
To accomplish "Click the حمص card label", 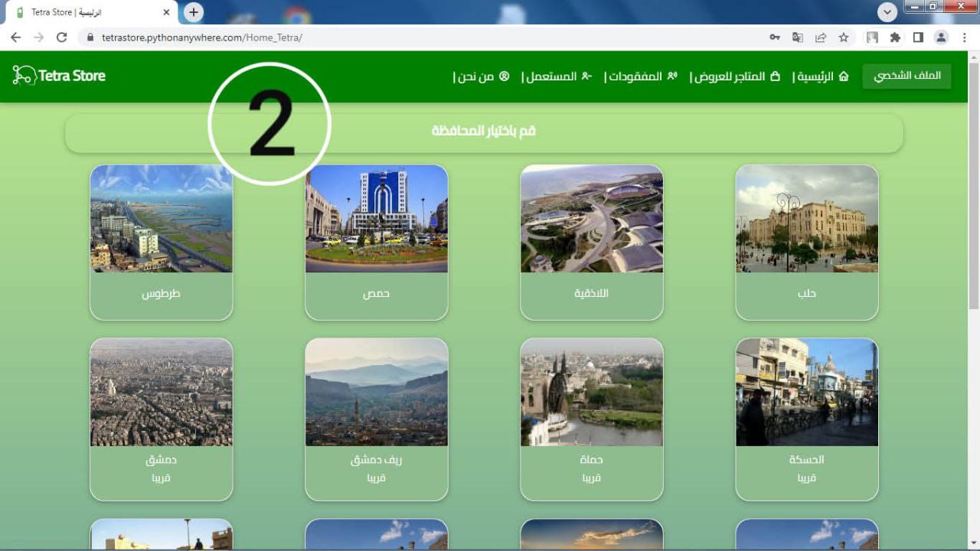I will [x=377, y=293].
